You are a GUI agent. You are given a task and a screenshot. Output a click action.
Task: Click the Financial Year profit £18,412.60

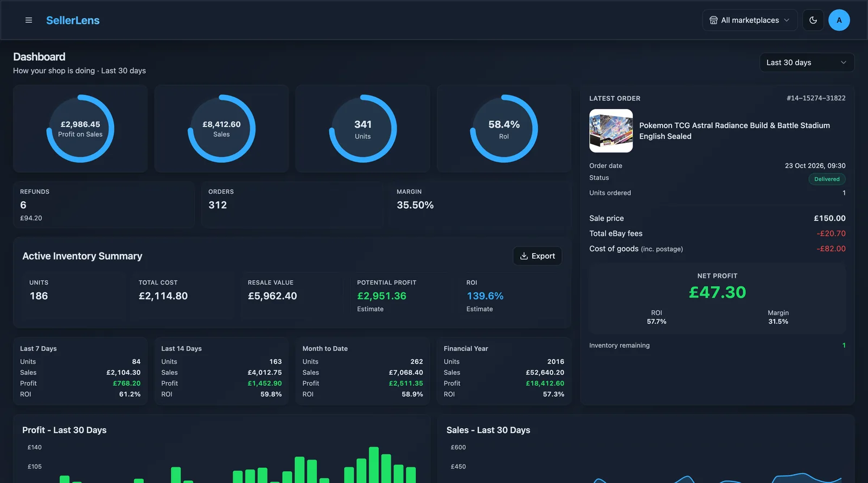pos(545,383)
